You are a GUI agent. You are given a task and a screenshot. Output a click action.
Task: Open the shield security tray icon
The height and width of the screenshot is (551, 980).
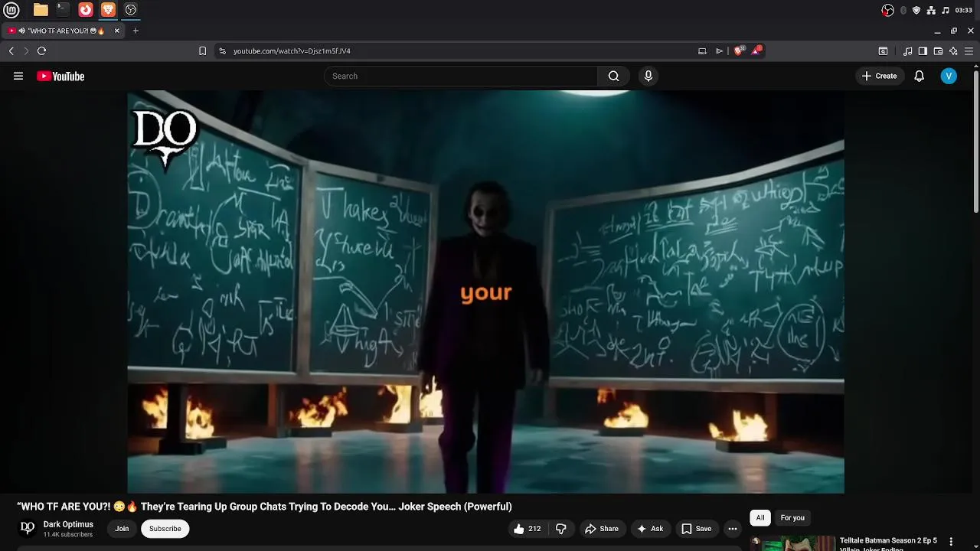pos(916,10)
